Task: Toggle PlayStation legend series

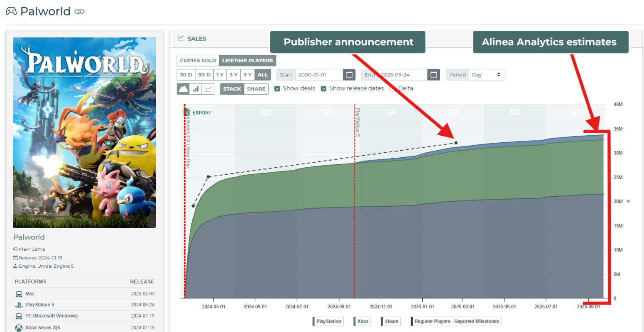Action: pyautogui.click(x=328, y=321)
